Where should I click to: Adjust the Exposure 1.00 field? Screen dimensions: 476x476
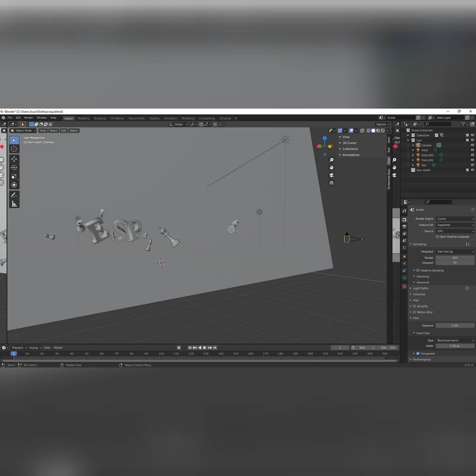coord(455,325)
